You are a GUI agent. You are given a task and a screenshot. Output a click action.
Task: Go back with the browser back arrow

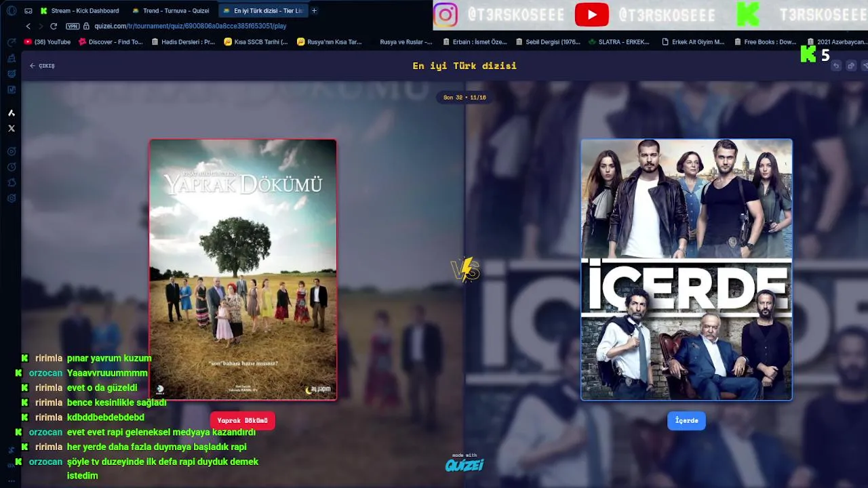pos(28,26)
